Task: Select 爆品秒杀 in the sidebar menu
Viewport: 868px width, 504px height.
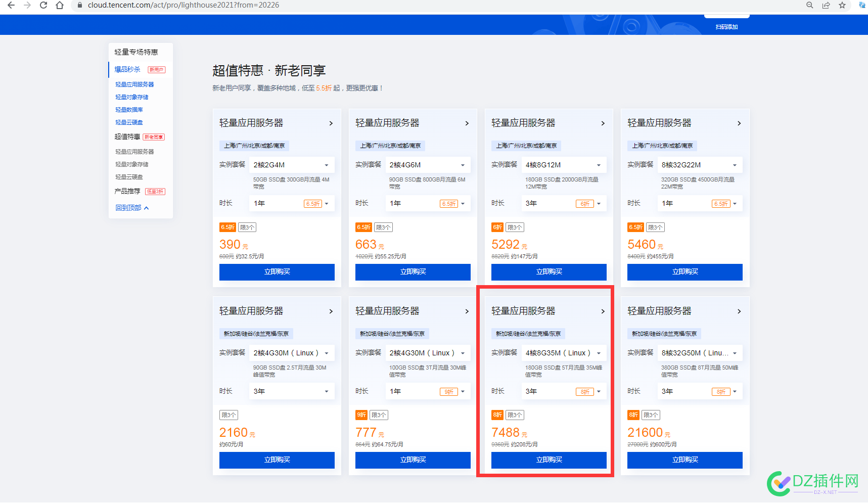Action: (x=127, y=70)
